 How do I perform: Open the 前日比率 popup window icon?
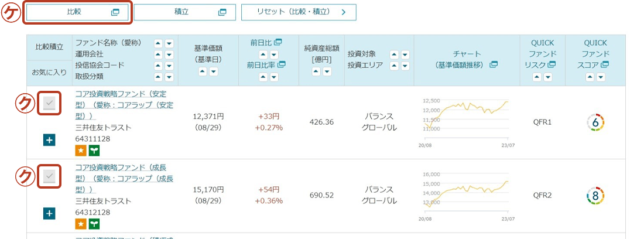282,64
